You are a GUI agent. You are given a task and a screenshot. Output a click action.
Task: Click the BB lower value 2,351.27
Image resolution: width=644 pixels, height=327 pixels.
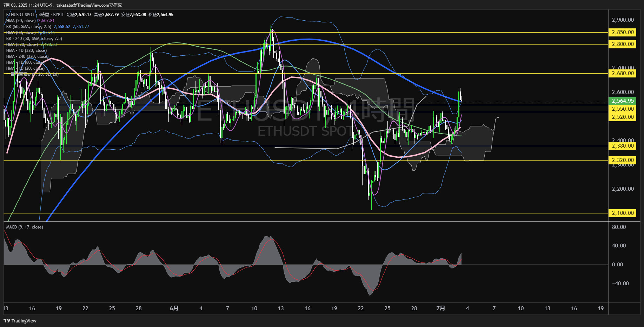point(81,27)
